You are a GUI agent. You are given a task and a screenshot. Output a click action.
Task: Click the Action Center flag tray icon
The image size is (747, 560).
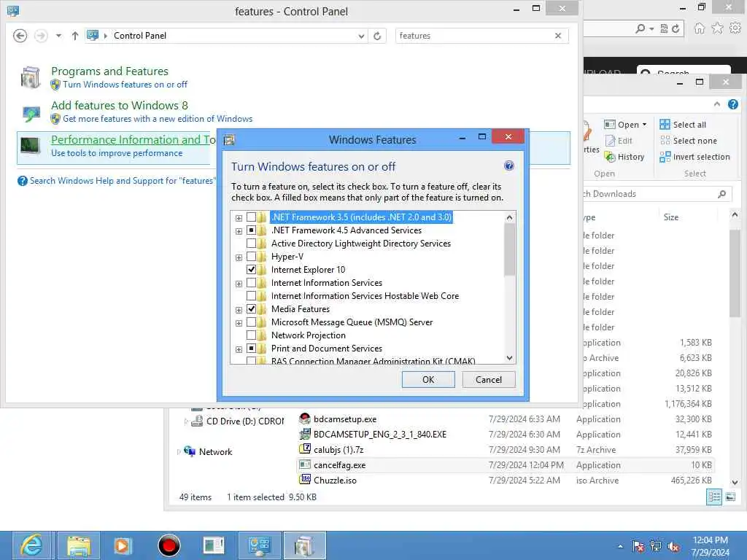[x=638, y=547]
